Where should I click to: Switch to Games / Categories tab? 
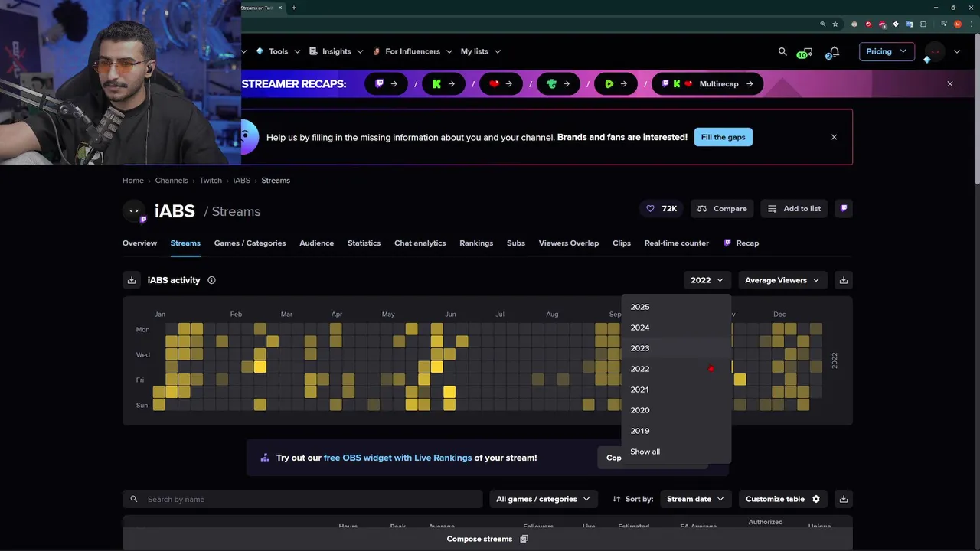(x=250, y=243)
